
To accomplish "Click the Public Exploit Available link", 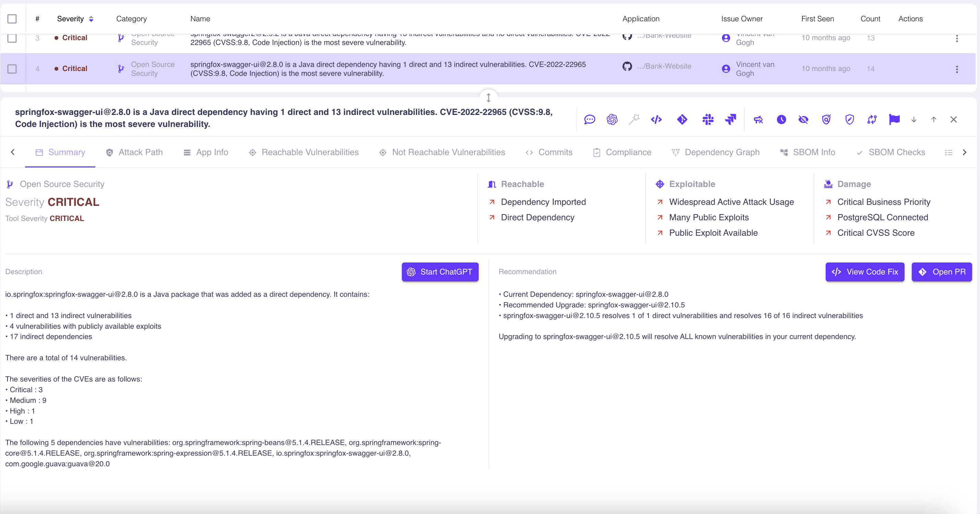I will coord(713,233).
